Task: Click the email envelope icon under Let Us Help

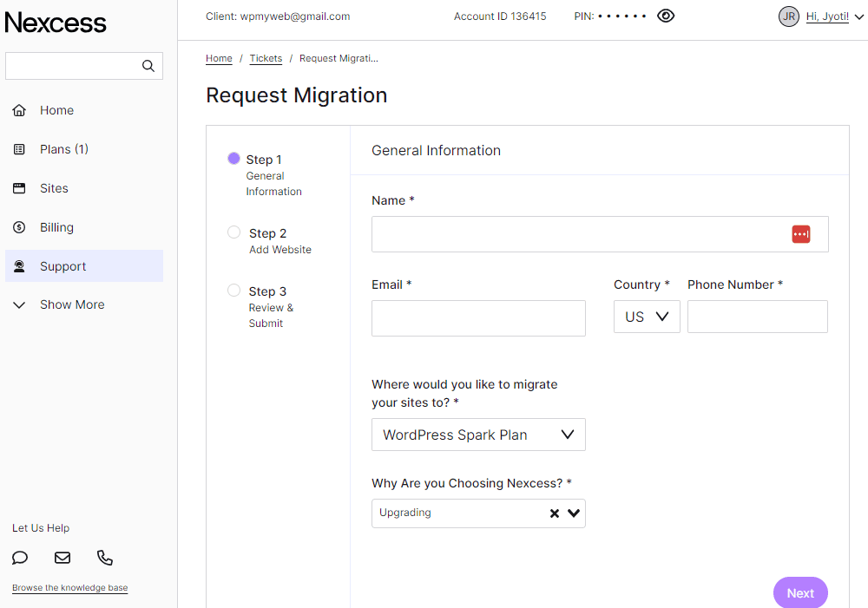Action: (62, 558)
